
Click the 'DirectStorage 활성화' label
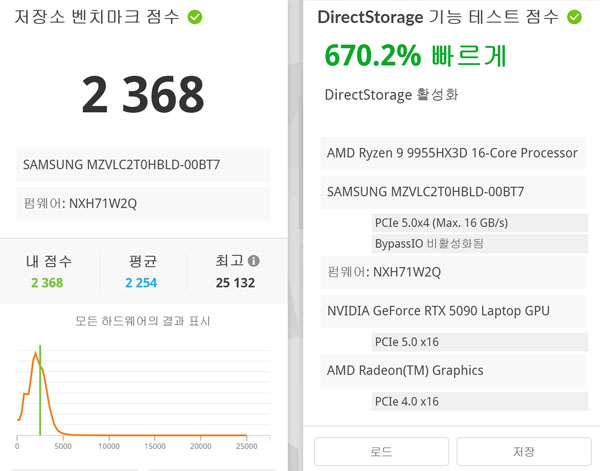pyautogui.click(x=391, y=95)
